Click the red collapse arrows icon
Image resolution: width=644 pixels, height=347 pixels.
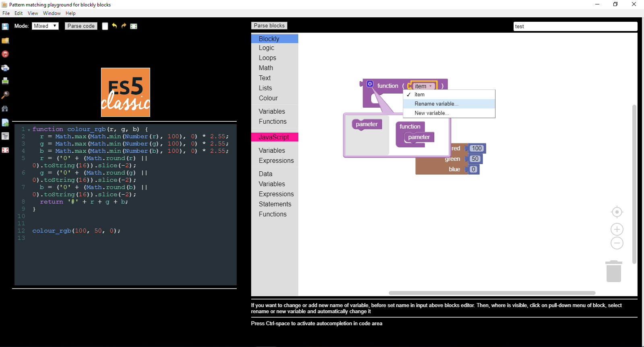(x=5, y=150)
